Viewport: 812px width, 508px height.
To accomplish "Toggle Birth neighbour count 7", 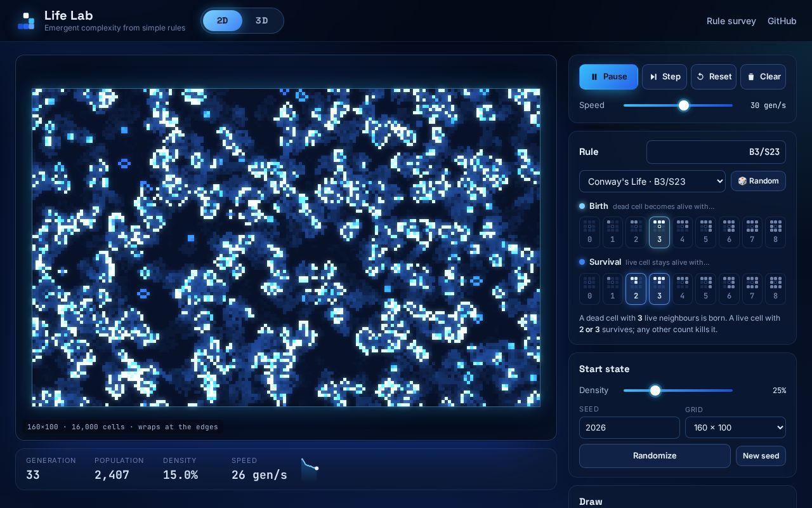I will (752, 232).
